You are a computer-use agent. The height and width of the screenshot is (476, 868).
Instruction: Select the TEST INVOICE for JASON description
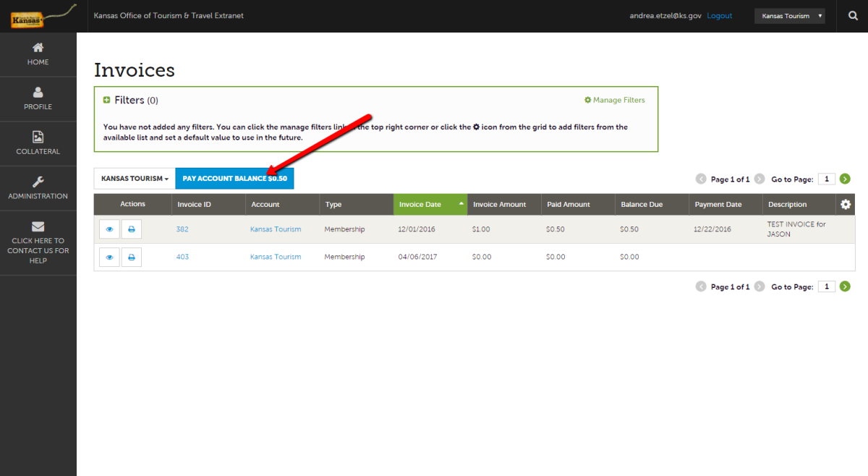pos(796,229)
